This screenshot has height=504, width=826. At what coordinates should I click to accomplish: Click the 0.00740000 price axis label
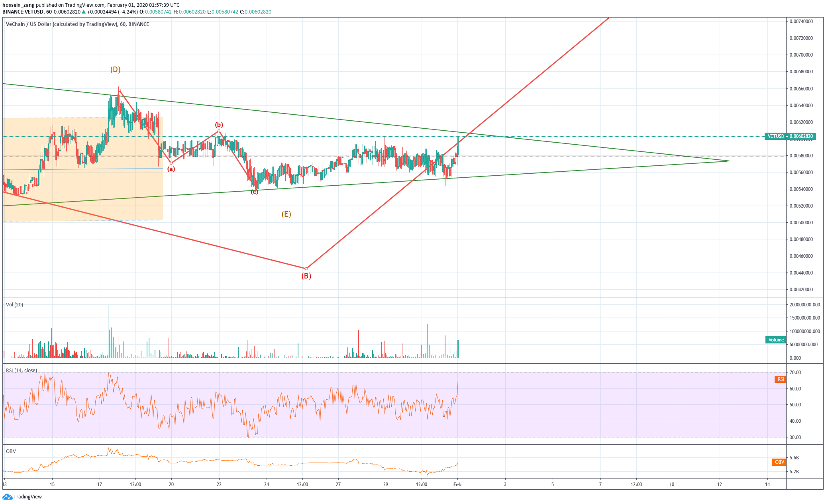[x=801, y=21]
